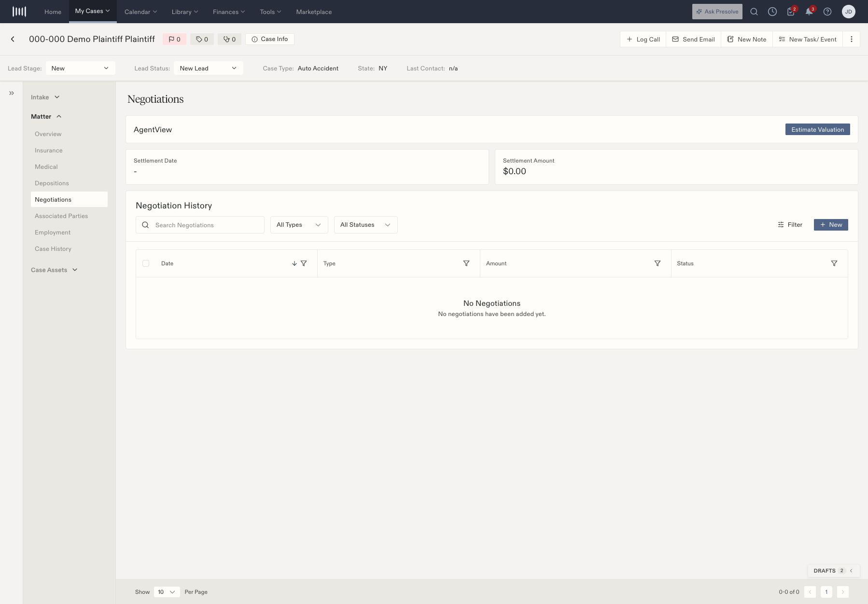Click the tag counter badge
868x604 pixels.
[x=202, y=39]
